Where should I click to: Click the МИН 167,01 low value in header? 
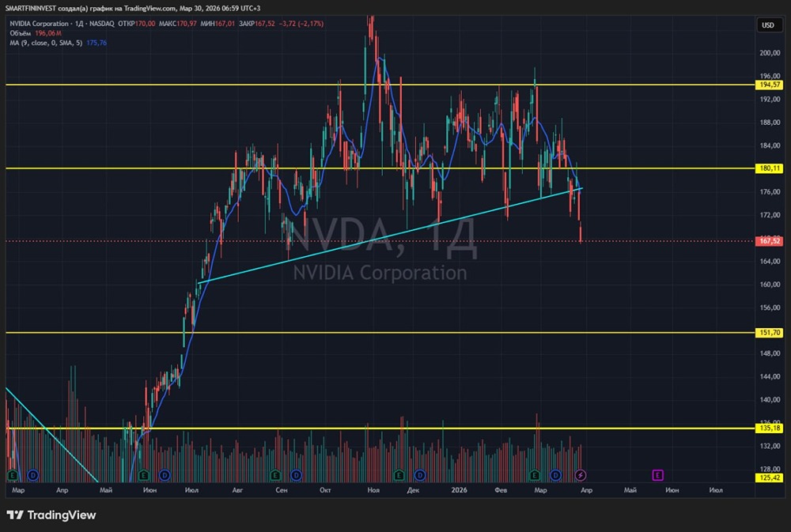(x=218, y=24)
